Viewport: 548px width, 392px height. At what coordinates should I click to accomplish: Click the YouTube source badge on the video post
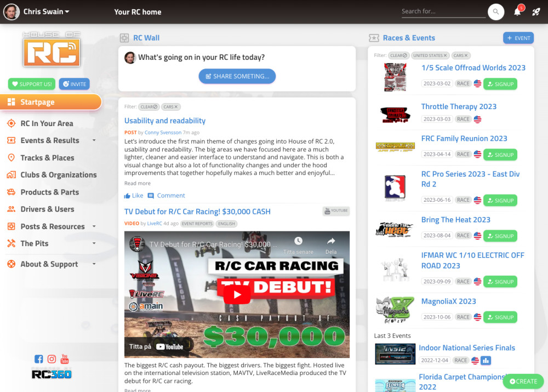(x=336, y=211)
